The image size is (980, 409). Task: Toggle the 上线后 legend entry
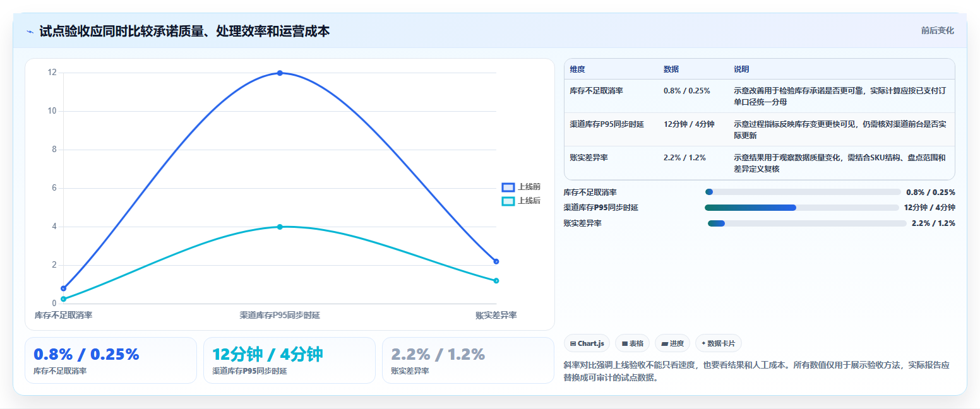click(x=521, y=201)
